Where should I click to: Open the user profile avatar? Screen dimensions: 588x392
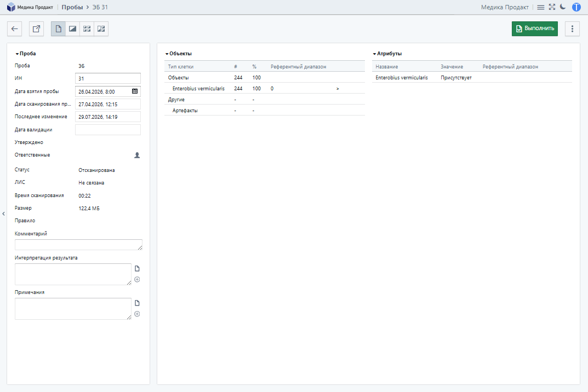point(576,7)
